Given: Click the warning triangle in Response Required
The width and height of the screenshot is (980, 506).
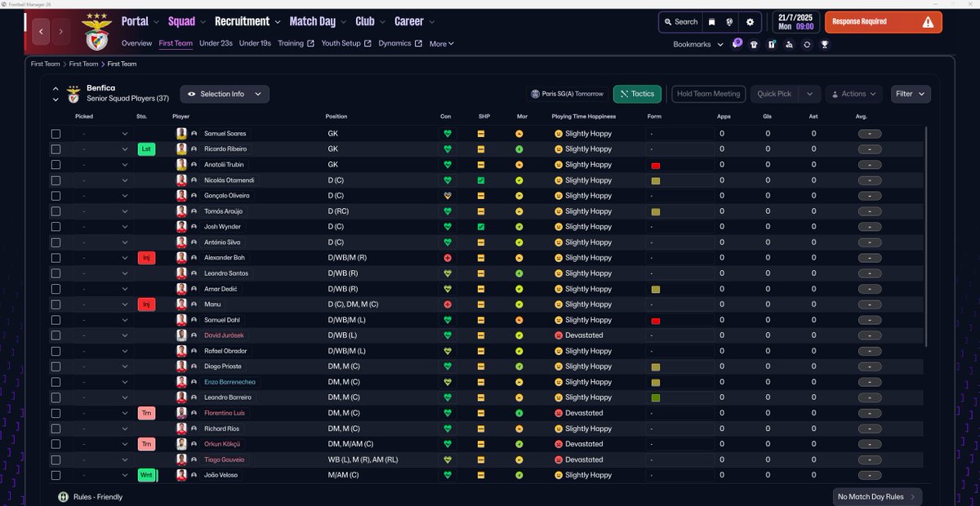Looking at the screenshot, I should [x=928, y=22].
